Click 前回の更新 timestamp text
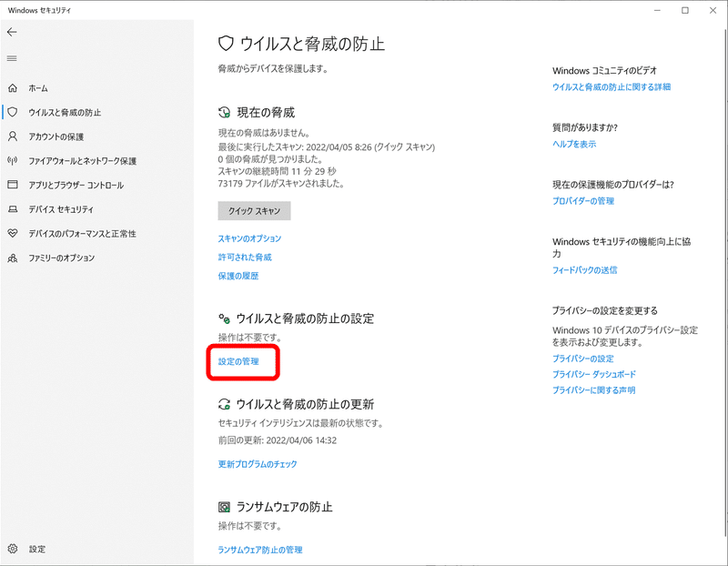This screenshot has width=728, height=566. (278, 440)
